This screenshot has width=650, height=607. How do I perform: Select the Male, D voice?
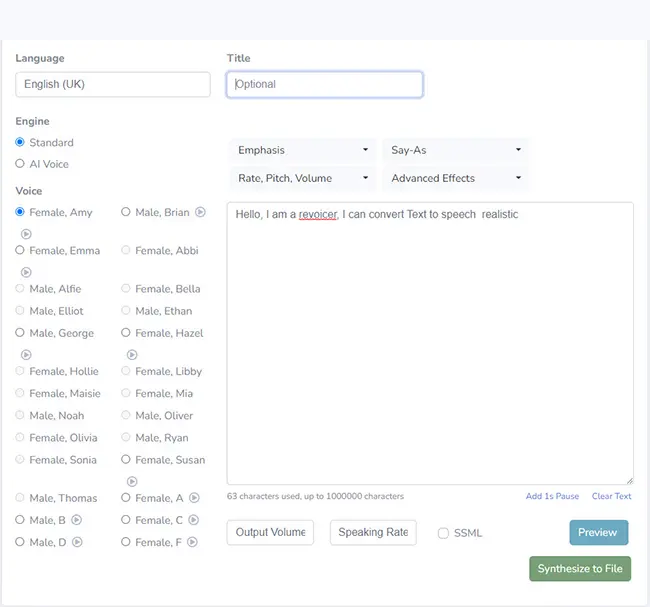[x=20, y=542]
